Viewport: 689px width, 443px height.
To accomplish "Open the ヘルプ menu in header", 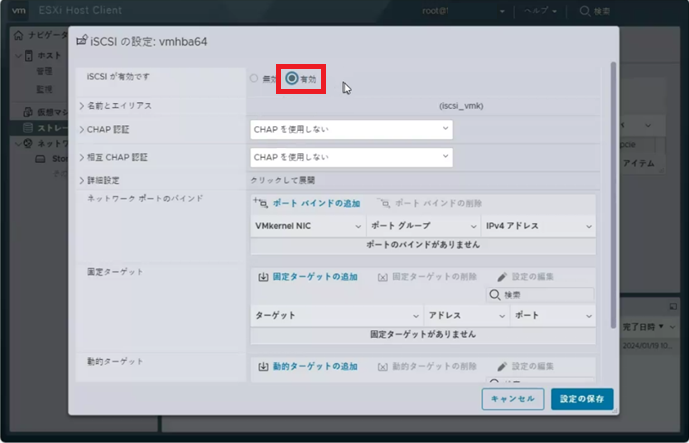I will (x=540, y=11).
